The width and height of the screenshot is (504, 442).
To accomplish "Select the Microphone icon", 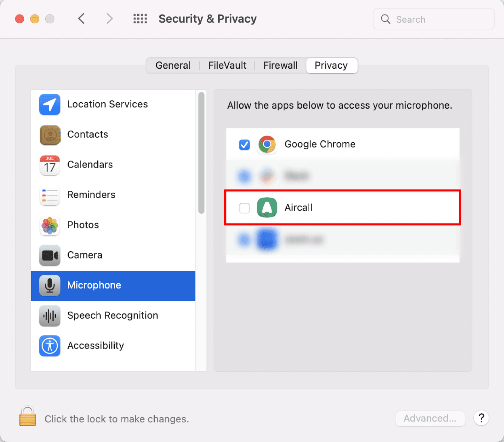I will (x=49, y=286).
